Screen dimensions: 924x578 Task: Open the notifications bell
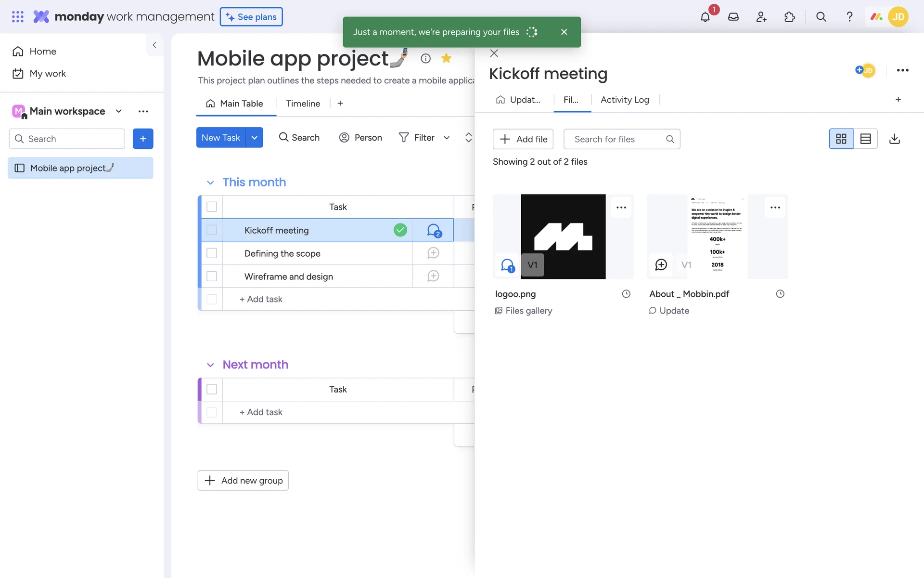pos(705,17)
